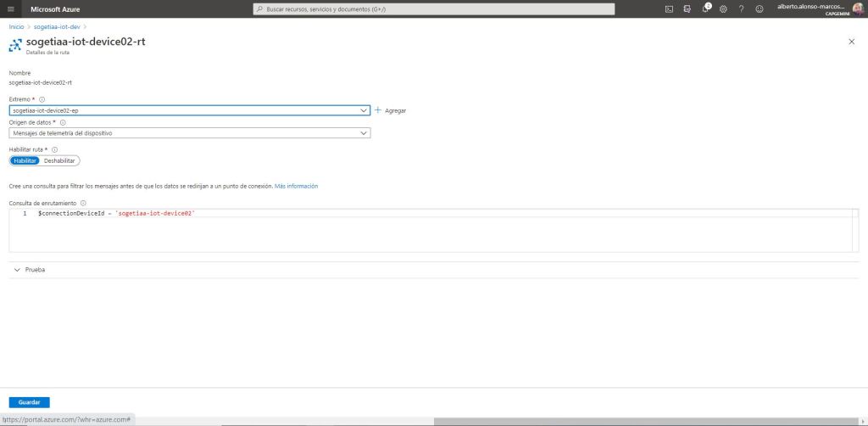The height and width of the screenshot is (426, 868).
Task: Open the notifications bell
Action: (x=705, y=8)
